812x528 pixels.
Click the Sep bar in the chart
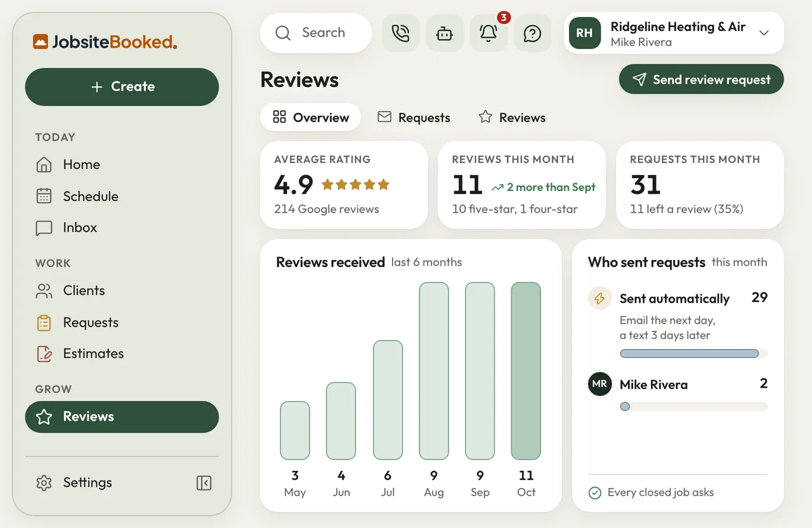click(480, 371)
